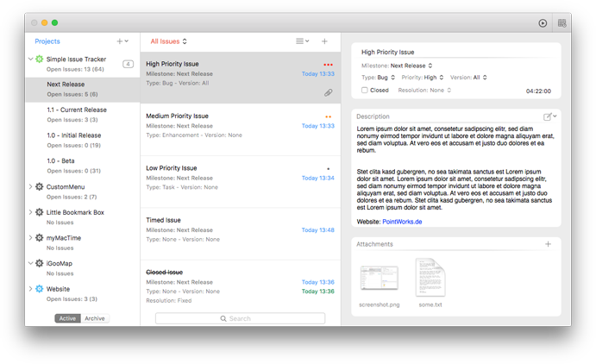Click into the Search field

pos(241,318)
